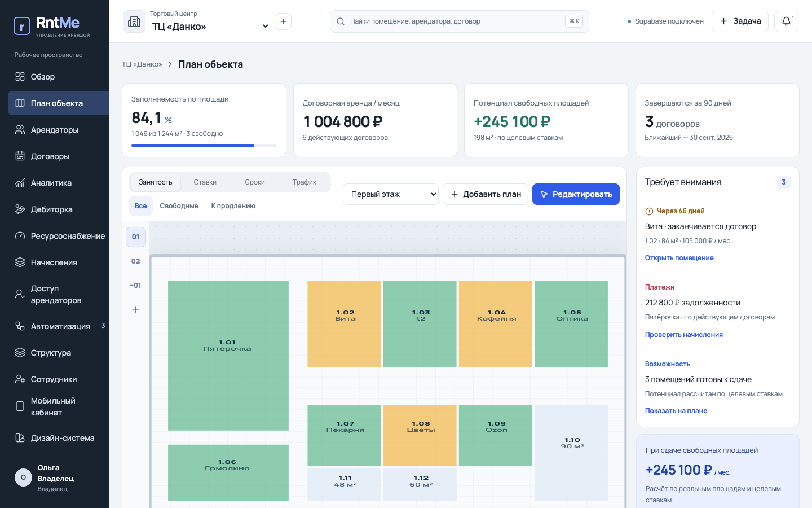
Task: Click the Сотрудники user-cog icon
Action: [x=20, y=379]
